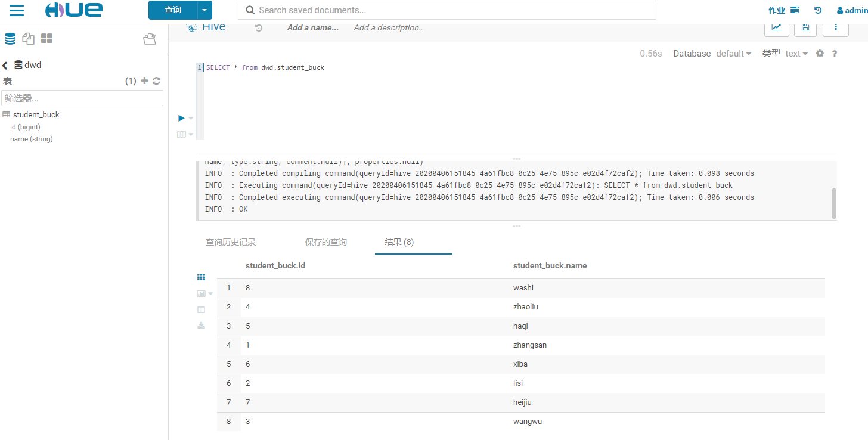Expand the chart type dropdown arrow

[210, 294]
